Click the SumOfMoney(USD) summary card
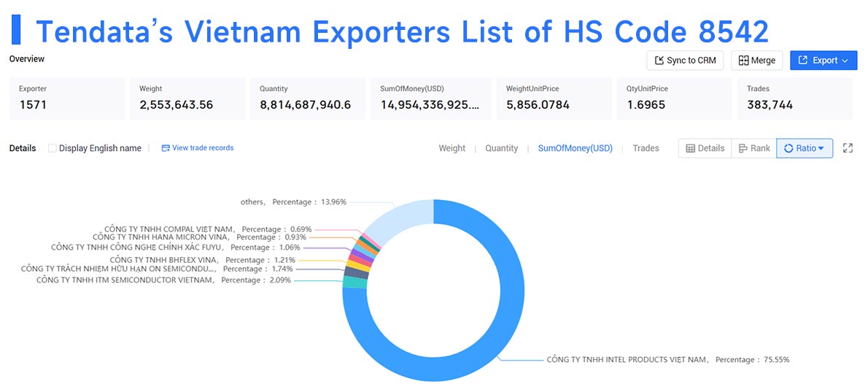 tap(430, 99)
